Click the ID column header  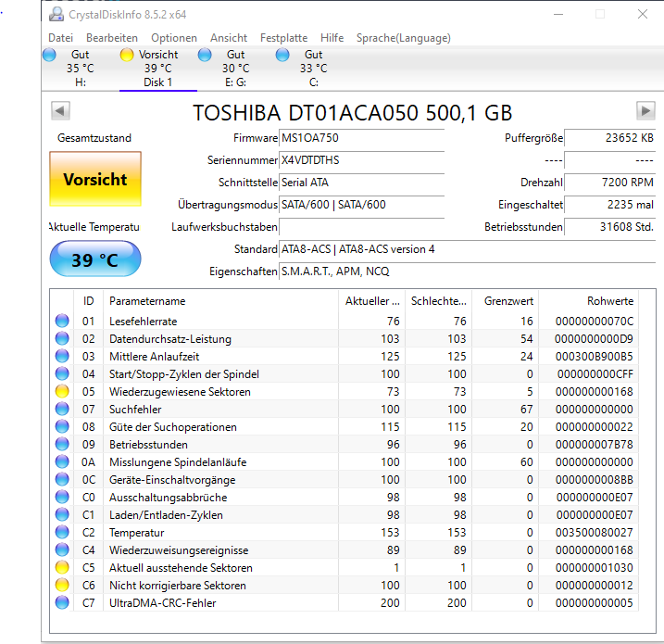(x=89, y=301)
